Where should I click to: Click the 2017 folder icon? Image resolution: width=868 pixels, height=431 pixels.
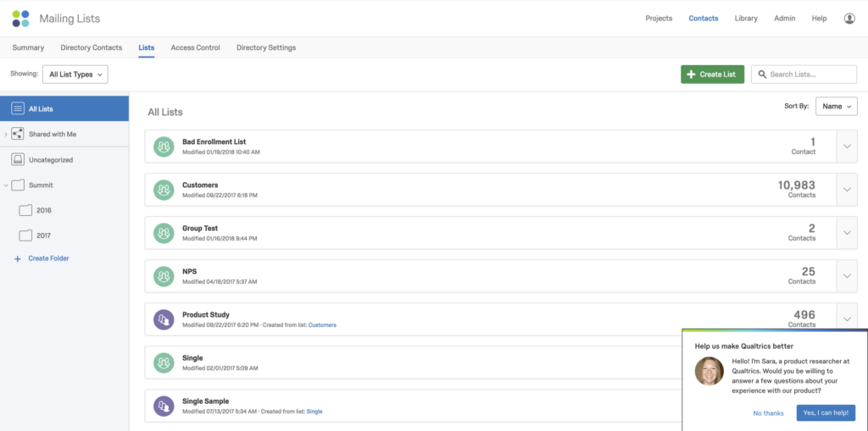pyautogui.click(x=25, y=235)
